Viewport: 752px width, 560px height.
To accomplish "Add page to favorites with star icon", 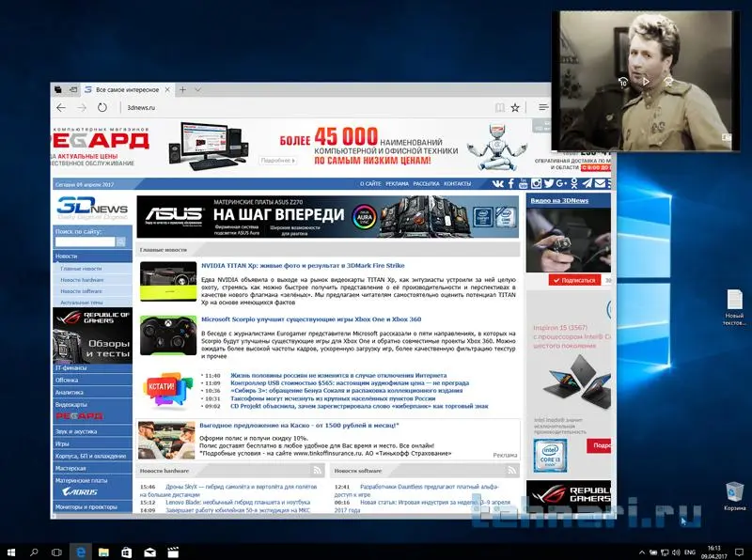I will pyautogui.click(x=515, y=107).
